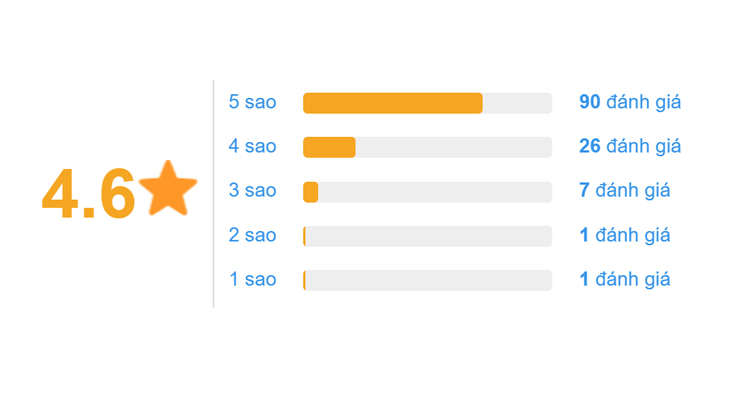Click the orange filled part of 5 sao bar
The image size is (730, 400).
tap(392, 103)
